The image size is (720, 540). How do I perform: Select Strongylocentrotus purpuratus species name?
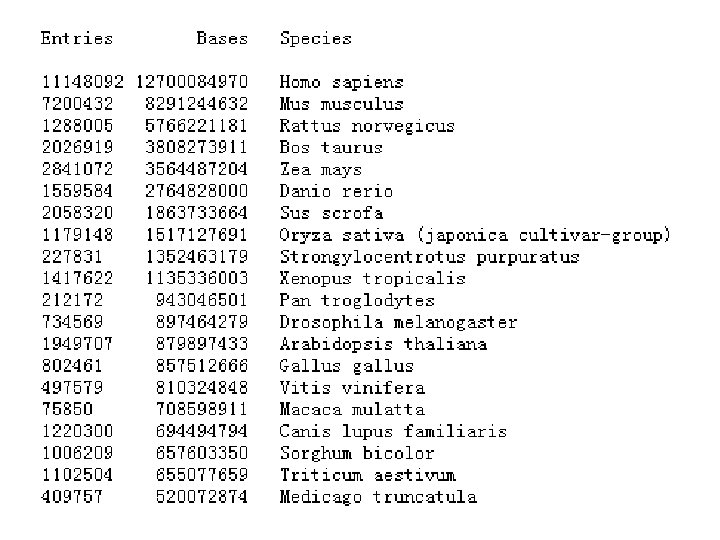(x=429, y=257)
